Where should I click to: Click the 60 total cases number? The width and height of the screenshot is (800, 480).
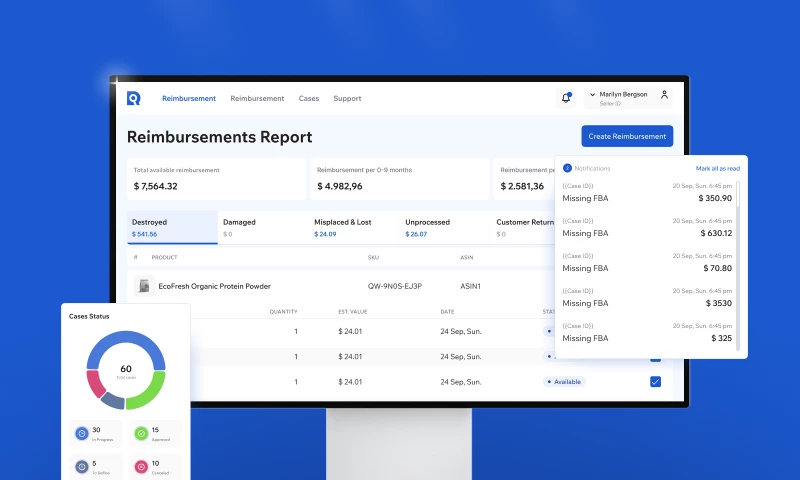[126, 368]
